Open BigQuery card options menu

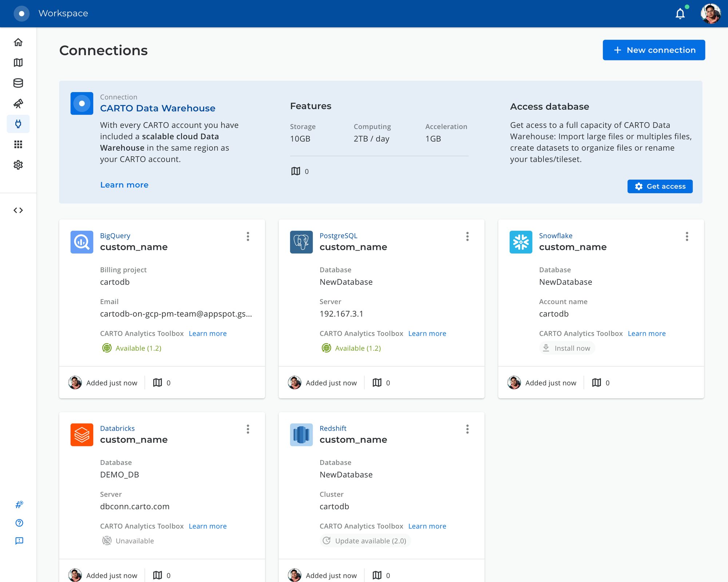point(248,236)
